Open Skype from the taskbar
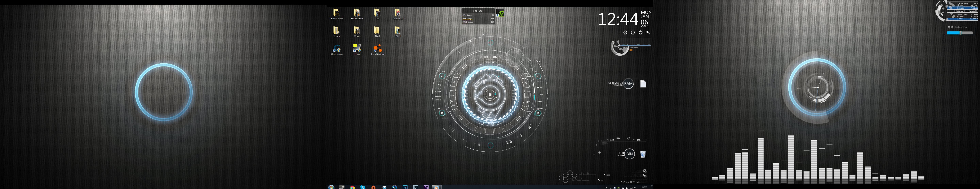980x189 pixels. (x=363, y=187)
